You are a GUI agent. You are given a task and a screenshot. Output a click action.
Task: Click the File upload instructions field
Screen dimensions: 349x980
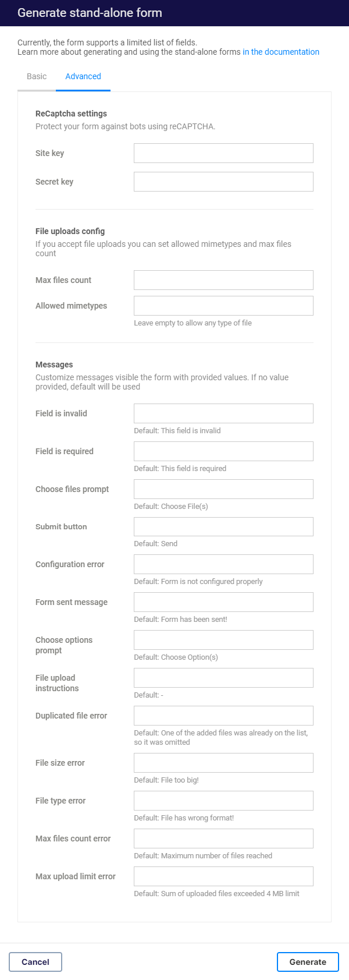223,678
